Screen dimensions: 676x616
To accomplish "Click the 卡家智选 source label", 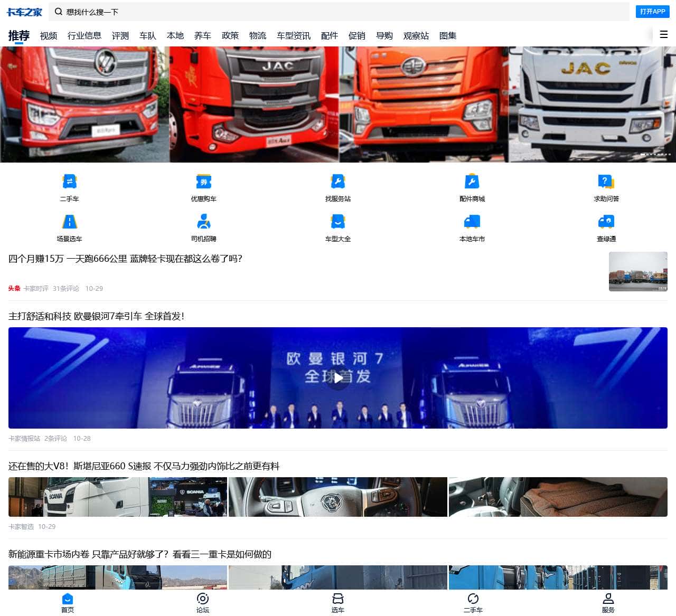I will [x=21, y=527].
